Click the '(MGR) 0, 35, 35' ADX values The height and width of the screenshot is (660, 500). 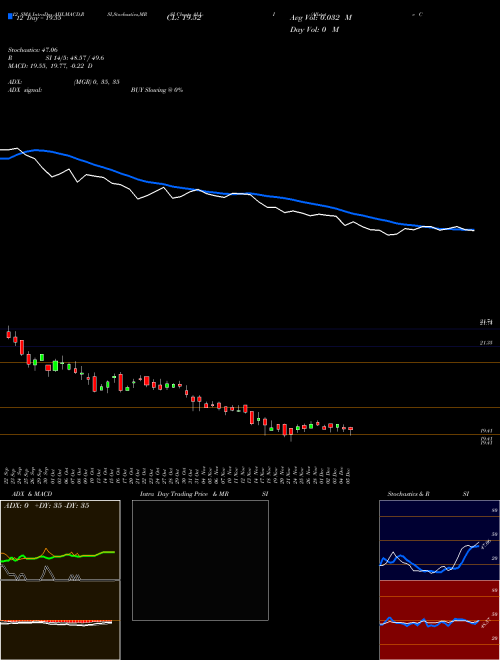(x=97, y=82)
